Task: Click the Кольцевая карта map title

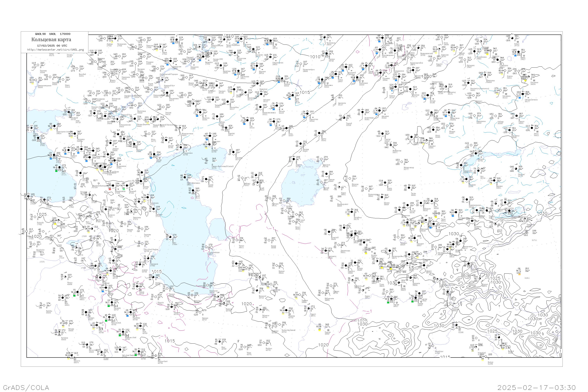Action: [x=51, y=40]
